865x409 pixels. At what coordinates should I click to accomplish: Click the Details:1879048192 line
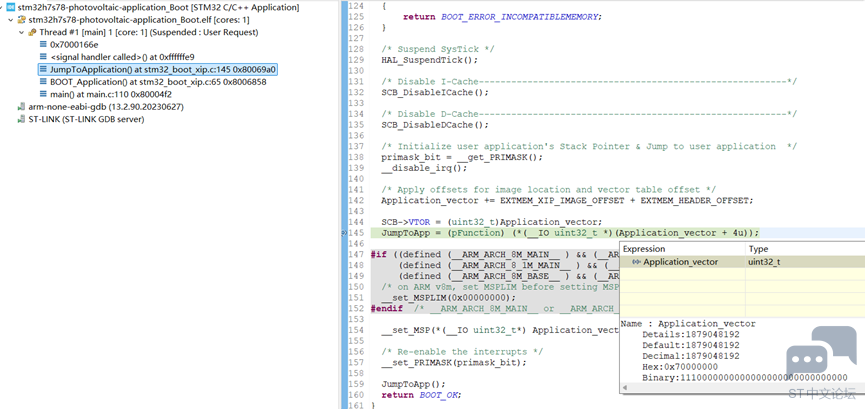[x=691, y=334]
